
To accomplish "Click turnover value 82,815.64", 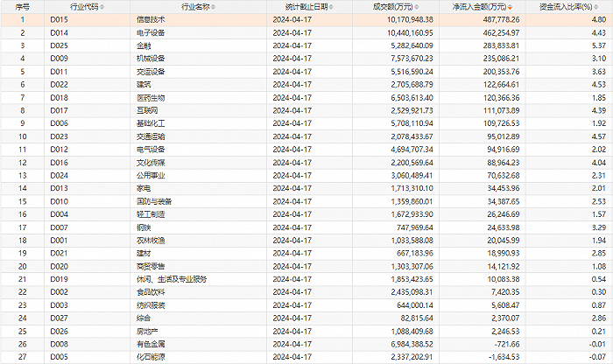I will click(x=417, y=318).
